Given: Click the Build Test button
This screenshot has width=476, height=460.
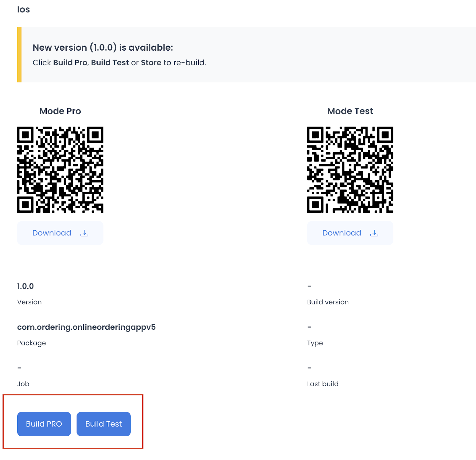Looking at the screenshot, I should click(x=104, y=424).
